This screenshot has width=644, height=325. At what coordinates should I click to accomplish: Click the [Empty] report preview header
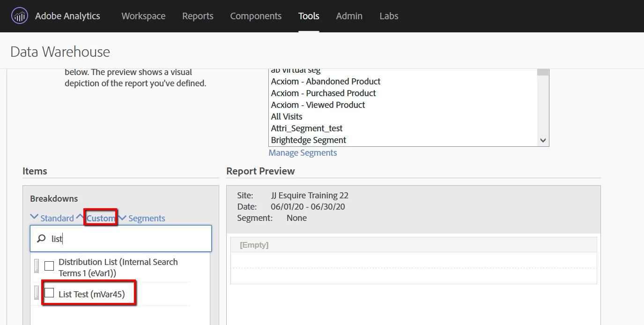coord(254,245)
